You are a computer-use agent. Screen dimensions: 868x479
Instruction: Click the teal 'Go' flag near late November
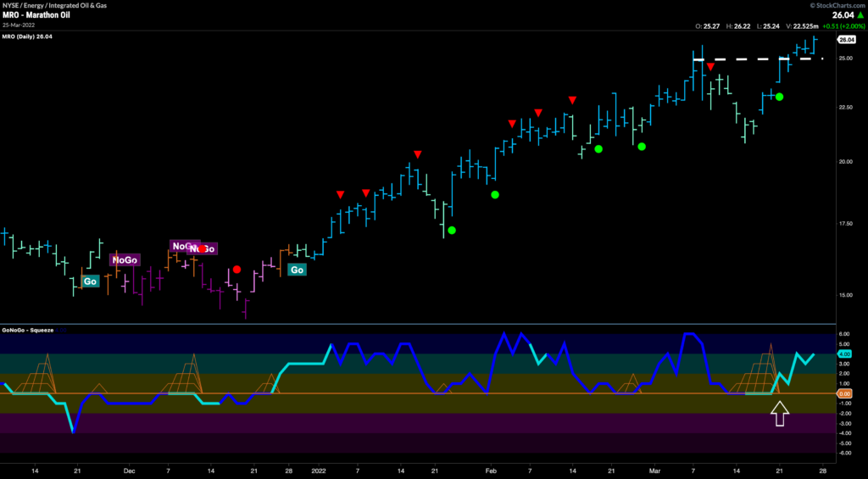point(90,281)
